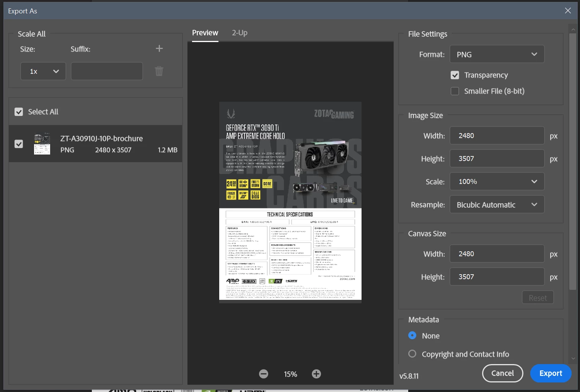Zoom in preview with plus icon
This screenshot has height=392, width=580.
(316, 374)
